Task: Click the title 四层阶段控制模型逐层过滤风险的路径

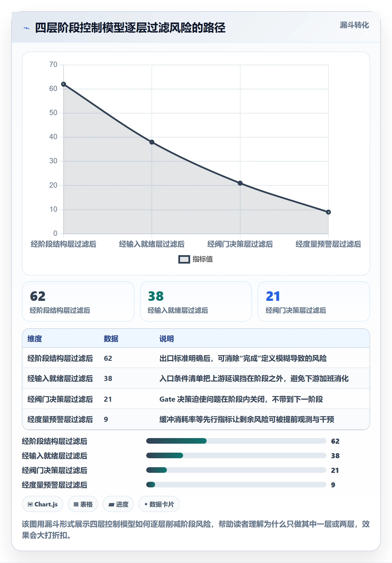Action: point(130,28)
